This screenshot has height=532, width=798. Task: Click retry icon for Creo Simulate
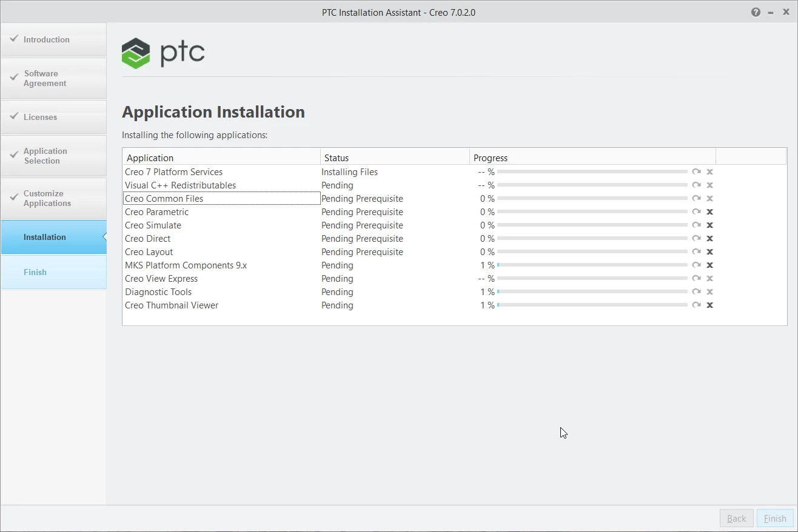[x=696, y=225]
